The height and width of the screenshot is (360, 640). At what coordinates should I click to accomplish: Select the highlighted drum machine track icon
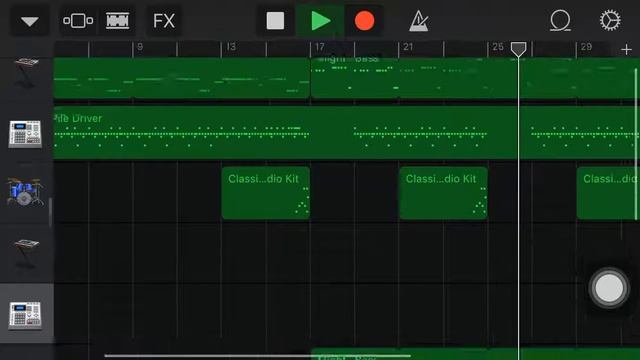(25, 315)
